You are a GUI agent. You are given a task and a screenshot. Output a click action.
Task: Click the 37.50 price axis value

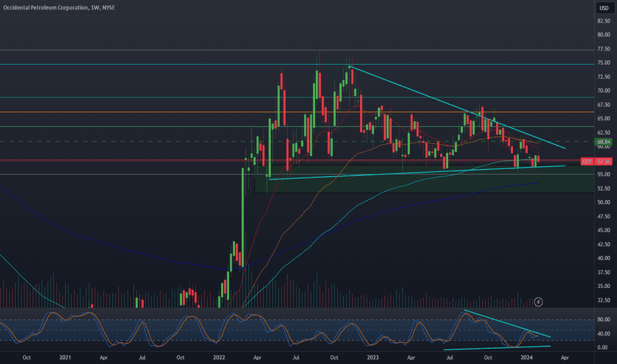point(604,272)
